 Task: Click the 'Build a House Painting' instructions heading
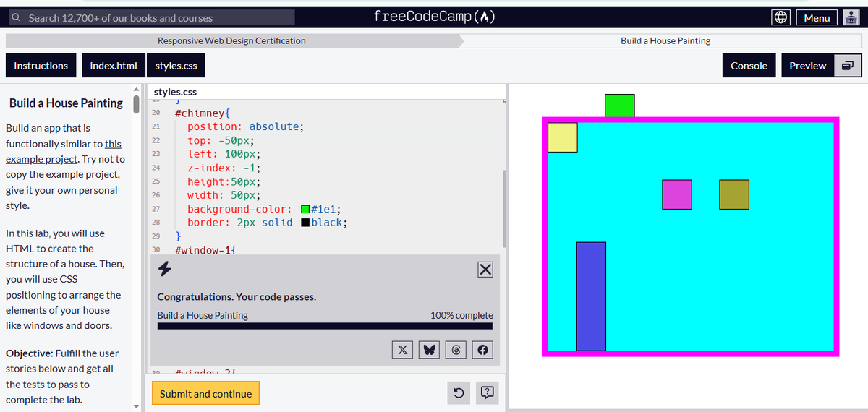click(x=66, y=103)
